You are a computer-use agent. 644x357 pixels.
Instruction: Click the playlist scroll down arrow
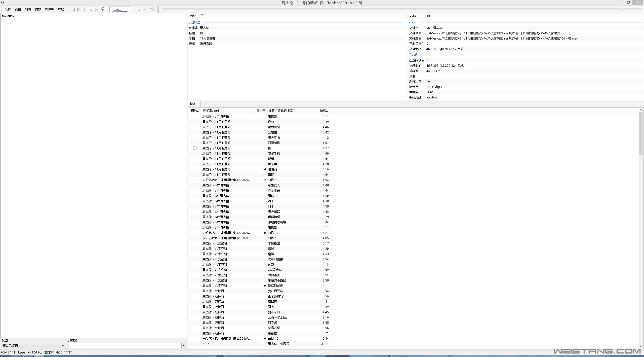(x=640, y=346)
